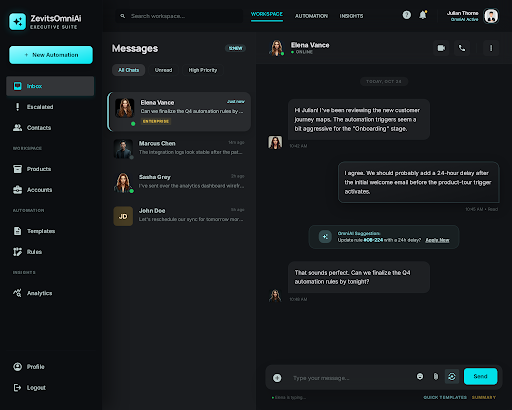Open Quick Templates
The height and width of the screenshot is (410, 512).
pos(445,397)
